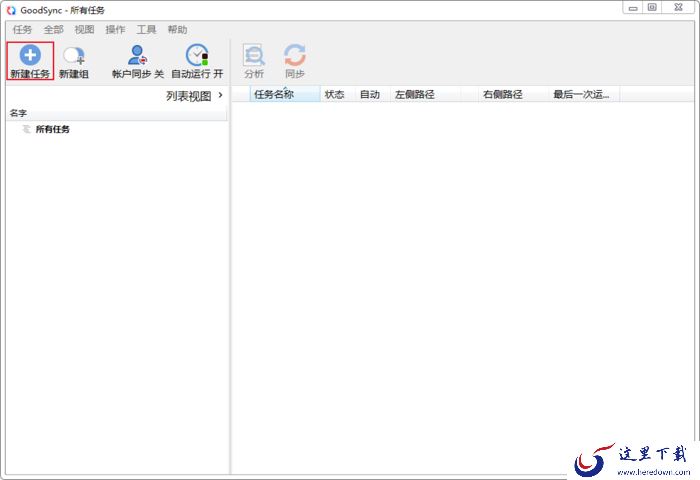Open the 视图 menu
Image resolution: width=700 pixels, height=480 pixels.
click(x=84, y=29)
